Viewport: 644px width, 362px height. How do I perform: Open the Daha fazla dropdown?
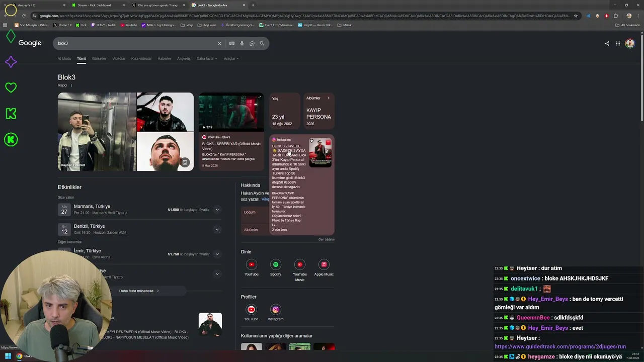(207, 59)
